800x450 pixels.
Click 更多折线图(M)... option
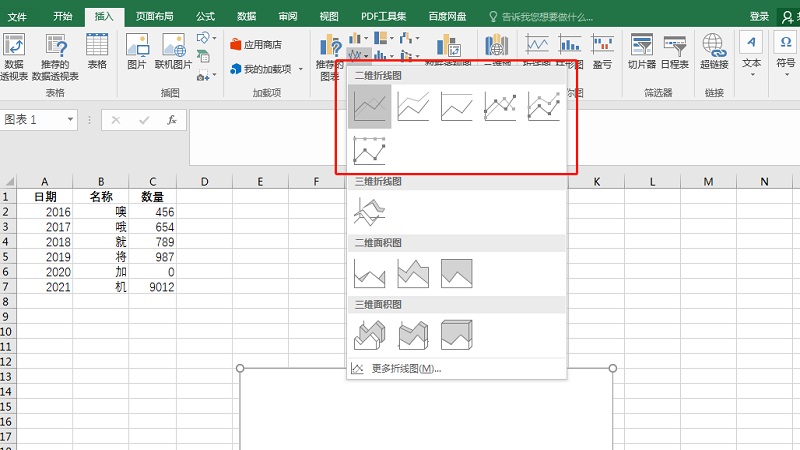point(406,369)
